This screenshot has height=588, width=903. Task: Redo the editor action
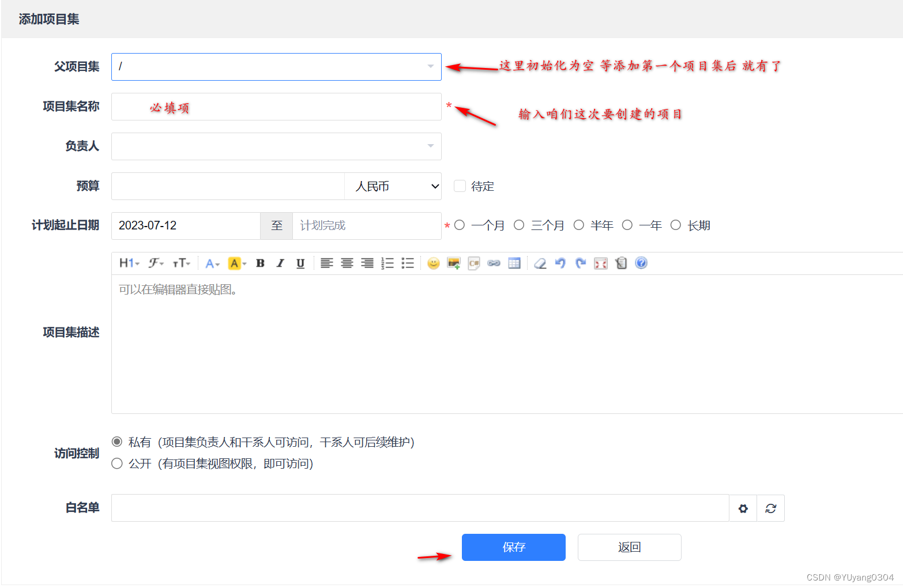tap(581, 263)
